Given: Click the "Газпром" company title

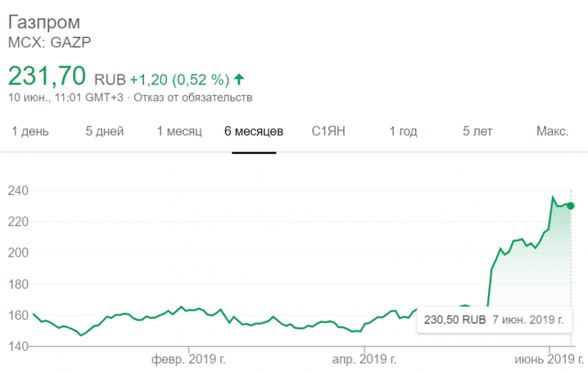Looking at the screenshot, I should (44, 23).
